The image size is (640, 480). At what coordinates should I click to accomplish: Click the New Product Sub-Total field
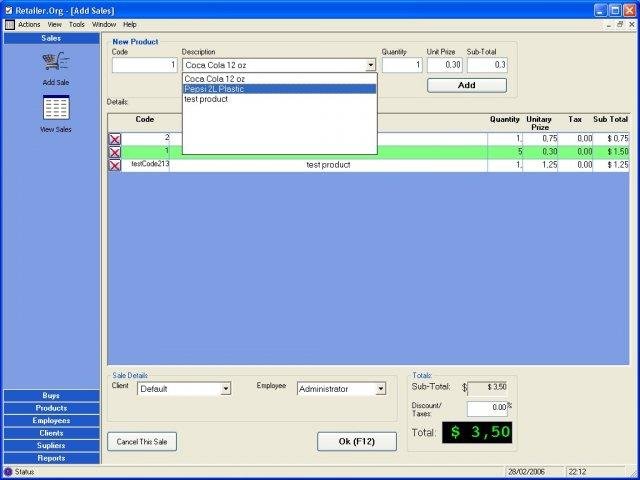point(487,65)
